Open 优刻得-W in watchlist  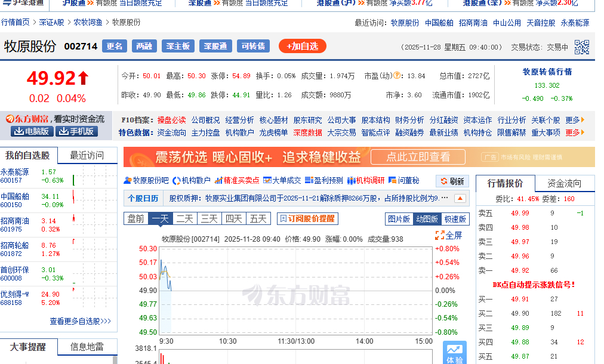[15, 294]
